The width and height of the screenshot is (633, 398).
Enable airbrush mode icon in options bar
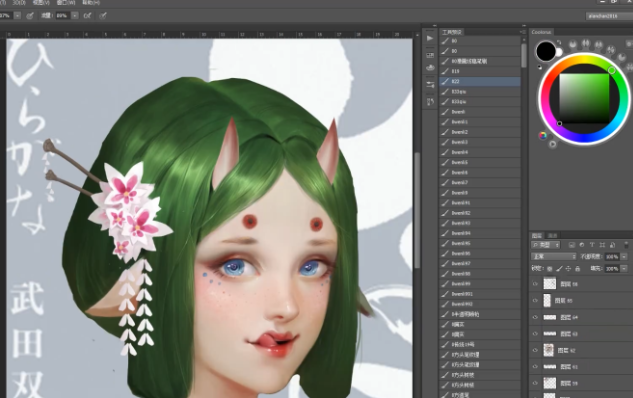pos(87,16)
